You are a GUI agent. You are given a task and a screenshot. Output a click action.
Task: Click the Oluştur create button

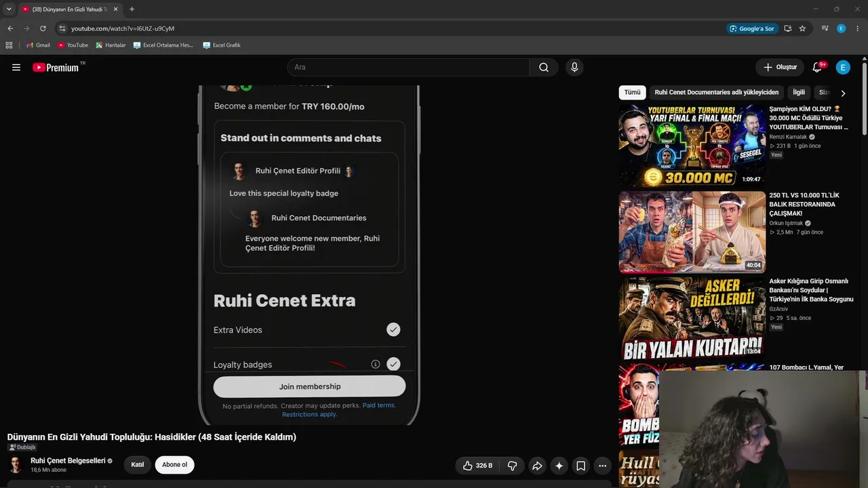coord(780,67)
